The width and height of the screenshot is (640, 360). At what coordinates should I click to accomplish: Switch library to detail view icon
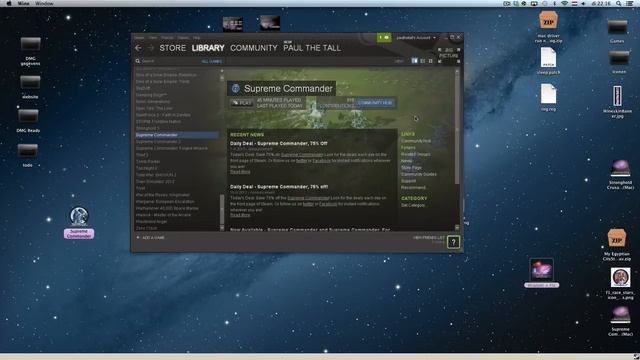coord(414,61)
